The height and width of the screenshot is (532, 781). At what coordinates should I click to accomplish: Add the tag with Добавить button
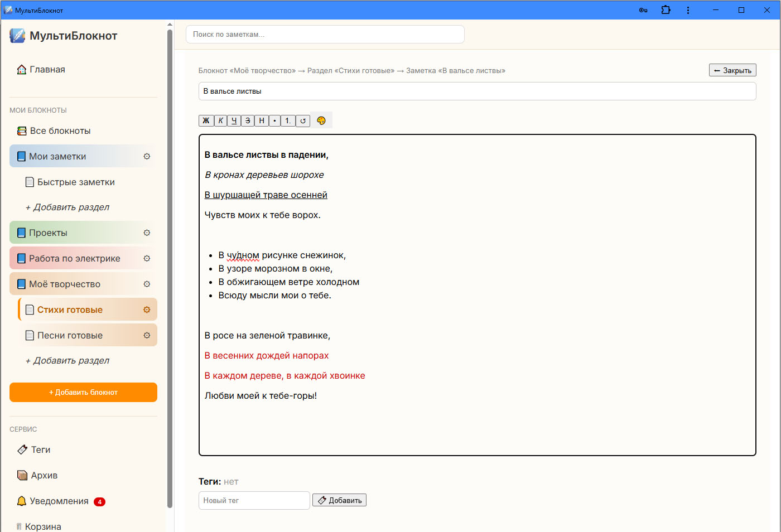[339, 501]
